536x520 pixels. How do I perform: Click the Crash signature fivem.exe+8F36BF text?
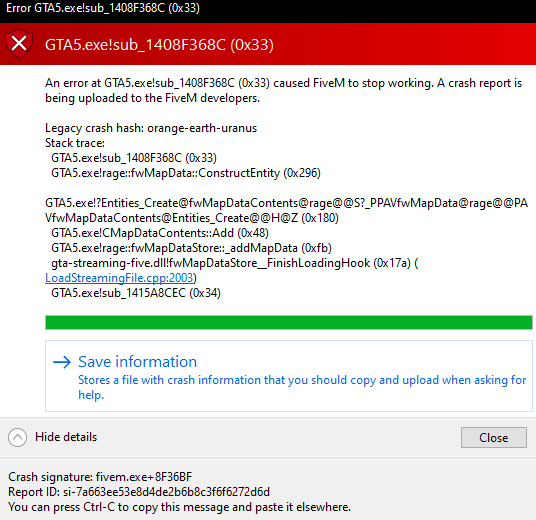(100, 477)
